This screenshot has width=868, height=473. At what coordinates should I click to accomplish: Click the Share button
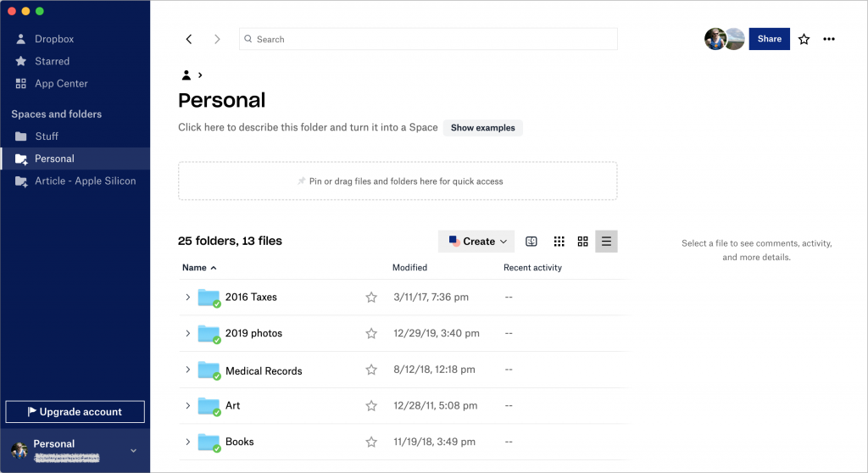click(769, 39)
